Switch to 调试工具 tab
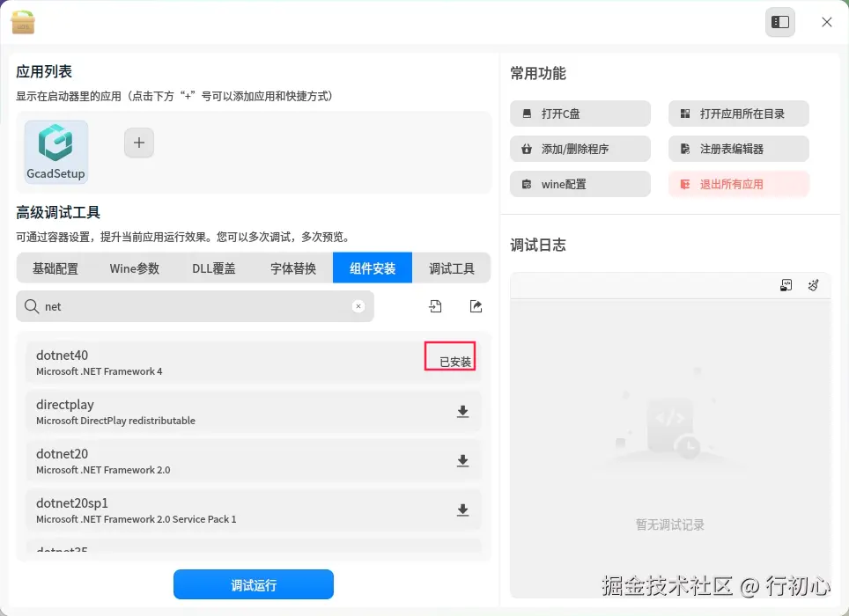Screen dimensions: 849x616 click(452, 268)
